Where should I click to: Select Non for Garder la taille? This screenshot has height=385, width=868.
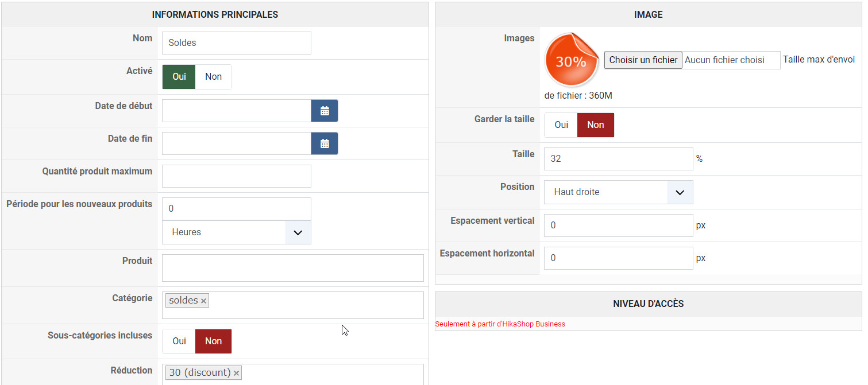coord(595,125)
